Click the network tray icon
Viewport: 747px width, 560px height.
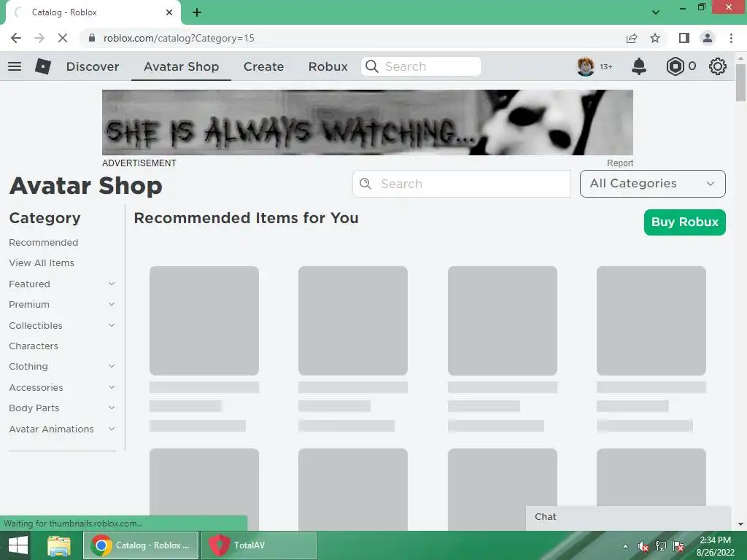pyautogui.click(x=661, y=546)
